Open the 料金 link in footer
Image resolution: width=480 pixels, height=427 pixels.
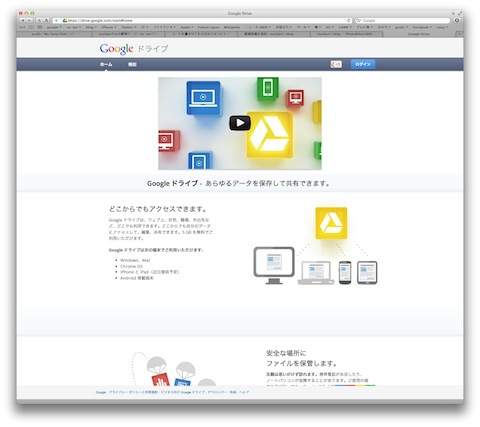point(233,392)
